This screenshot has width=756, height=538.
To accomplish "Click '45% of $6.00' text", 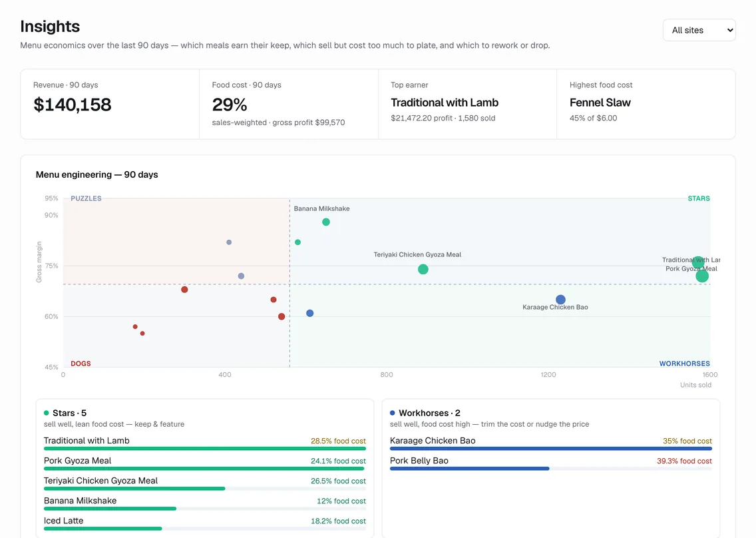I will (x=593, y=119).
